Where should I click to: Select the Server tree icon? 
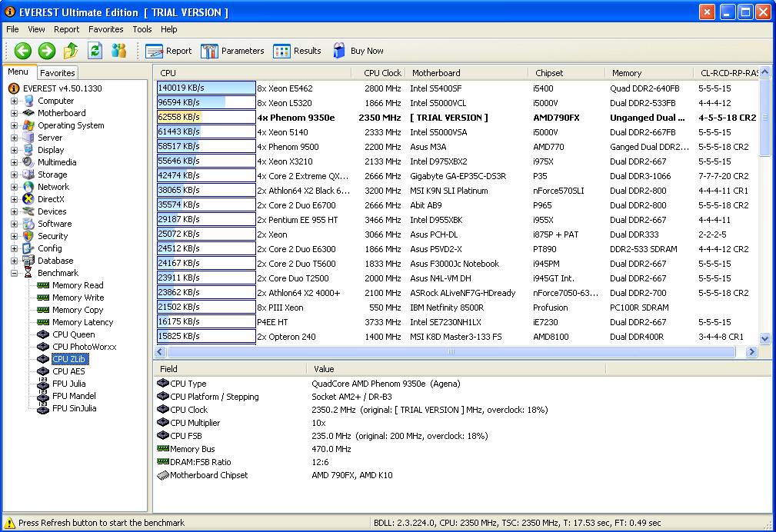(28, 138)
